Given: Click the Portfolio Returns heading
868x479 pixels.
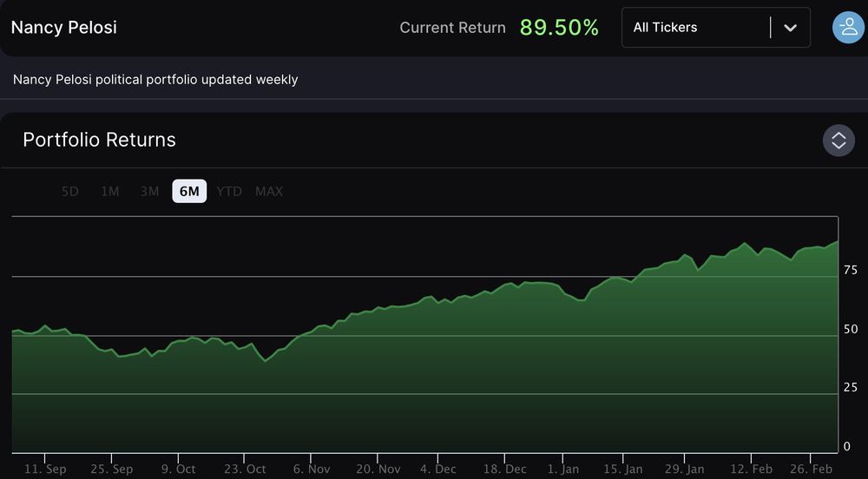Looking at the screenshot, I should coord(99,140).
